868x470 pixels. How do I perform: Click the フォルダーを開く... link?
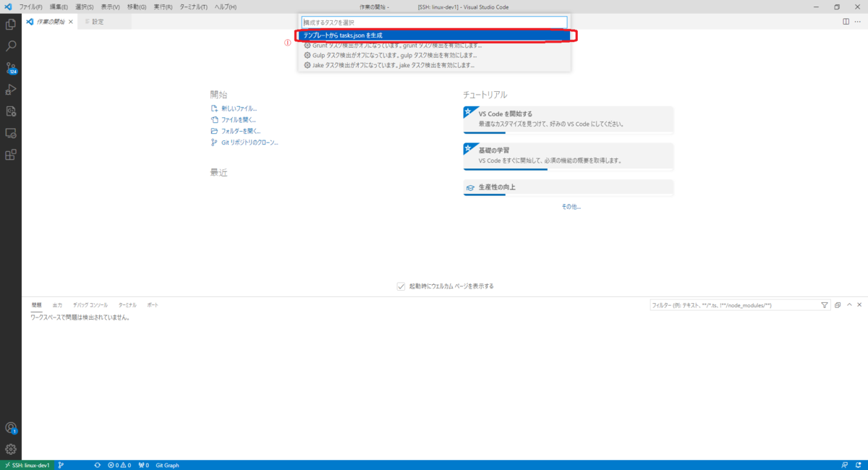pos(240,132)
